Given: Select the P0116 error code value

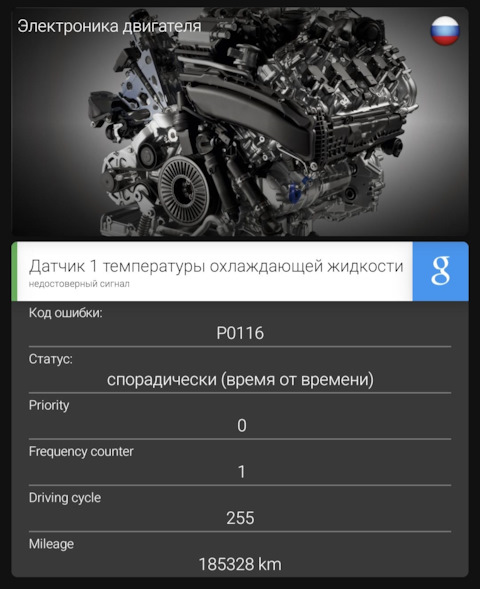Looking at the screenshot, I should [x=240, y=333].
